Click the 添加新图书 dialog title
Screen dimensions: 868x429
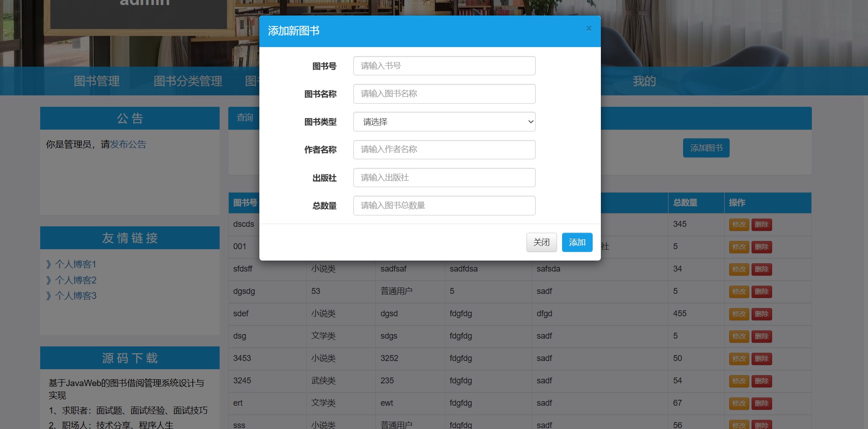click(x=294, y=31)
